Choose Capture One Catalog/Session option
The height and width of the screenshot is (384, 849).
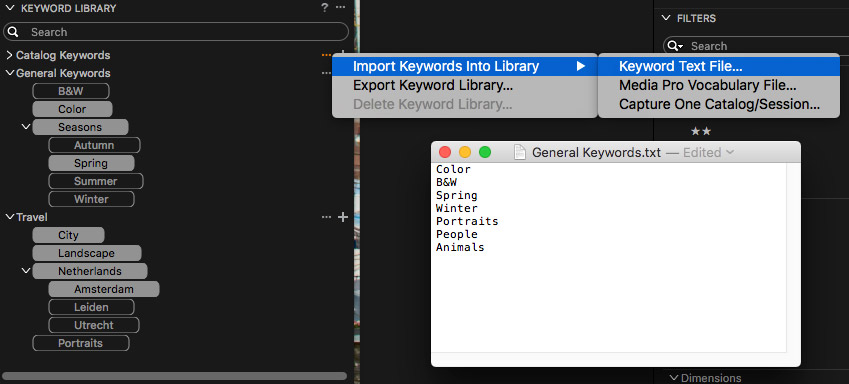(719, 104)
